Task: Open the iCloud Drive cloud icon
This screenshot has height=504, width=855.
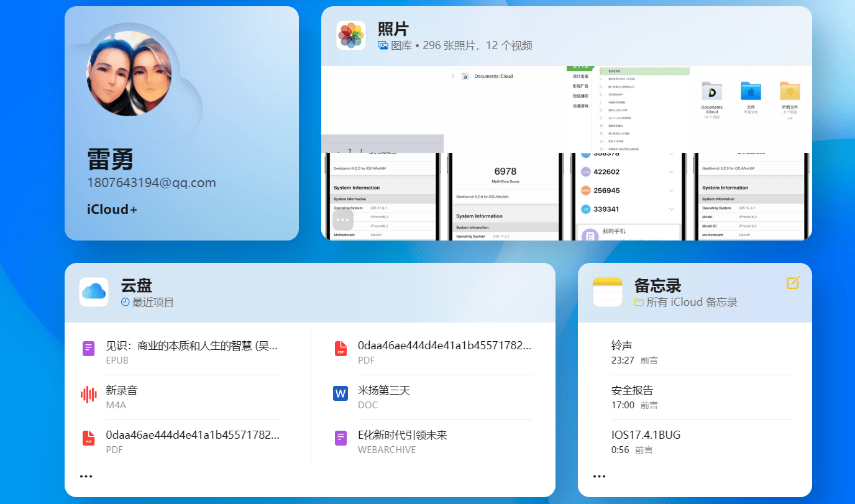Action: click(94, 292)
